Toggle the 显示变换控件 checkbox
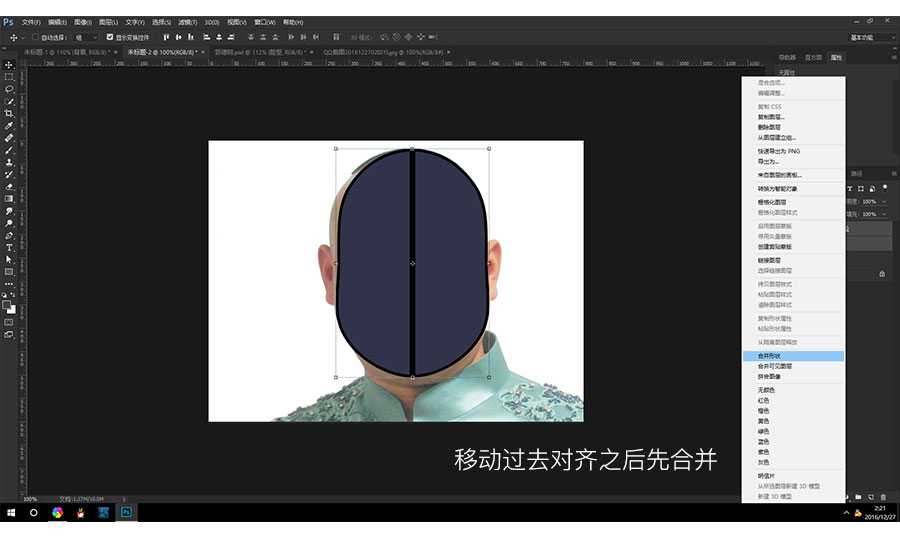This screenshot has height=537, width=900. click(110, 37)
